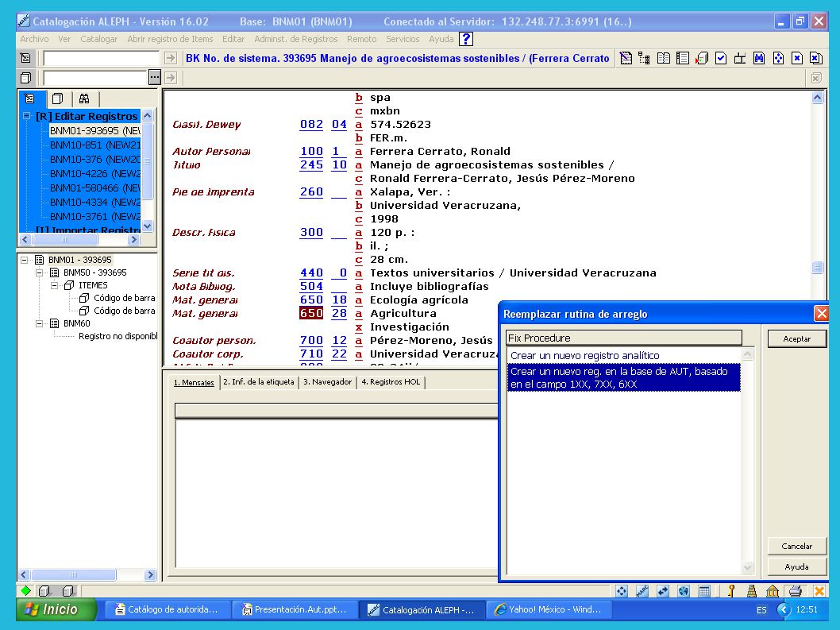Collapse the BNM50 - 393695 tree node
This screenshot has height=630, width=840.
[x=39, y=272]
